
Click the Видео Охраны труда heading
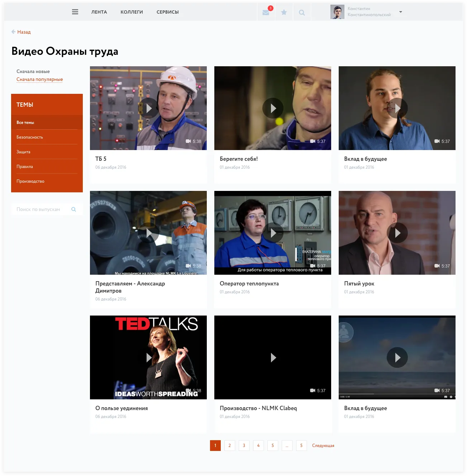65,51
